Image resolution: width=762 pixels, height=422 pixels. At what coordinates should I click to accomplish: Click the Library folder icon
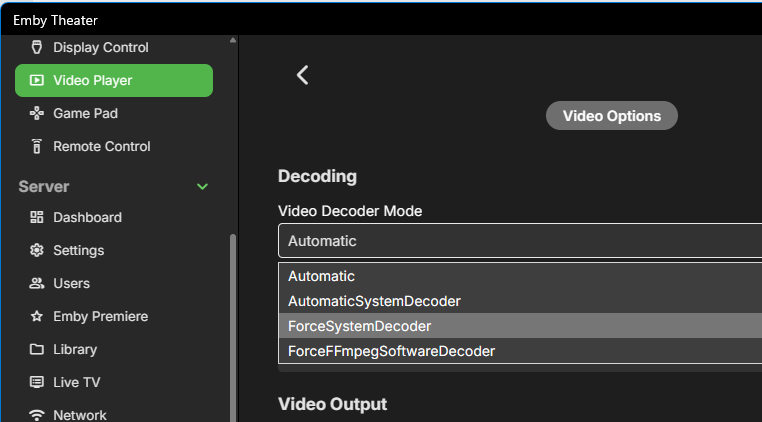37,349
